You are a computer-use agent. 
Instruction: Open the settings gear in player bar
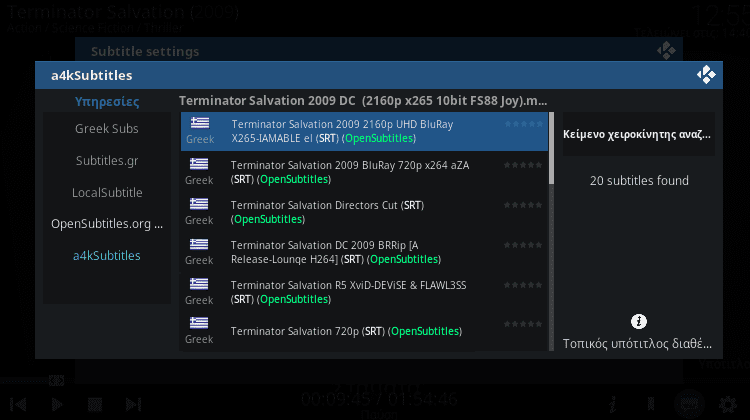click(728, 405)
